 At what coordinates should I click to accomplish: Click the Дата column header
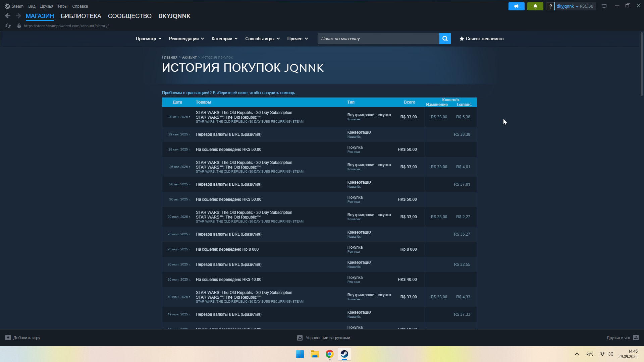click(x=177, y=102)
